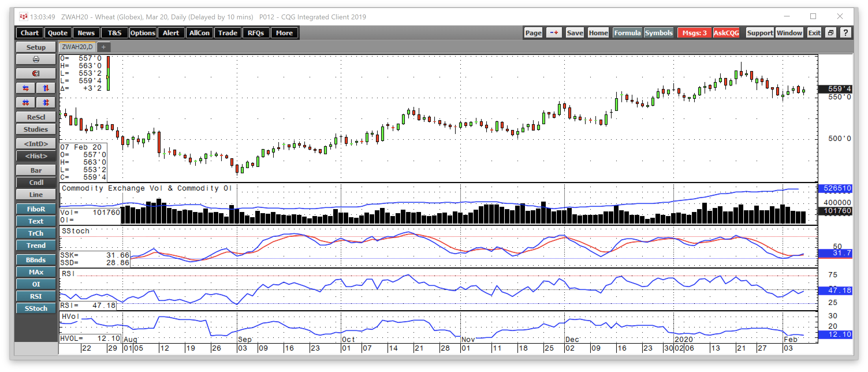Click the 526510 open interest value label

pos(835,188)
